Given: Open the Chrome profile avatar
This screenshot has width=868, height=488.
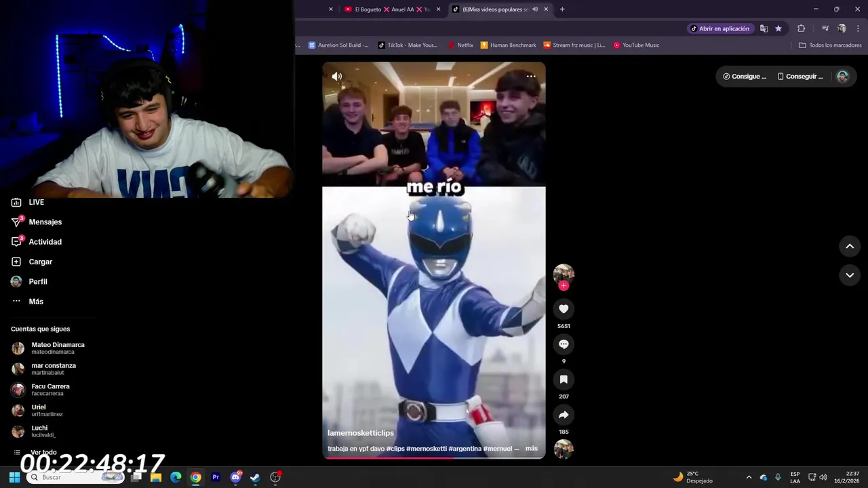Looking at the screenshot, I should click(x=842, y=28).
